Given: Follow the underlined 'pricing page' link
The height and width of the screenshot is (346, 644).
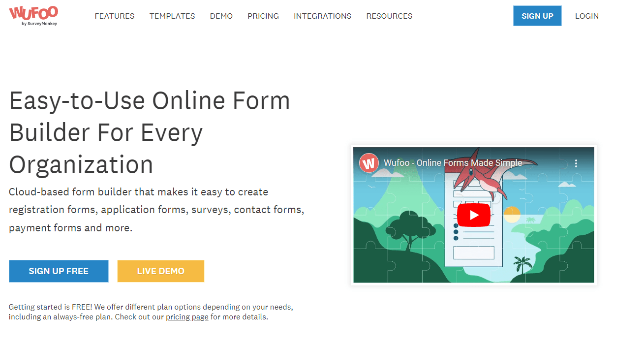Looking at the screenshot, I should coord(187,317).
